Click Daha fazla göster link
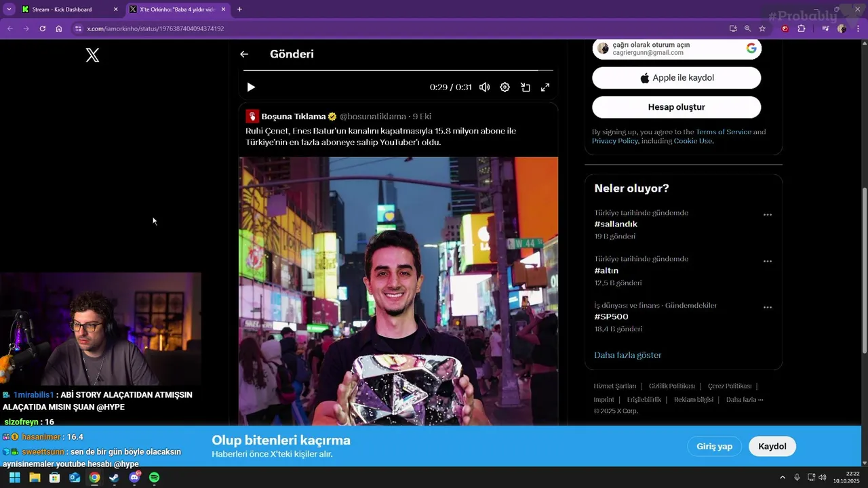 [x=627, y=355]
